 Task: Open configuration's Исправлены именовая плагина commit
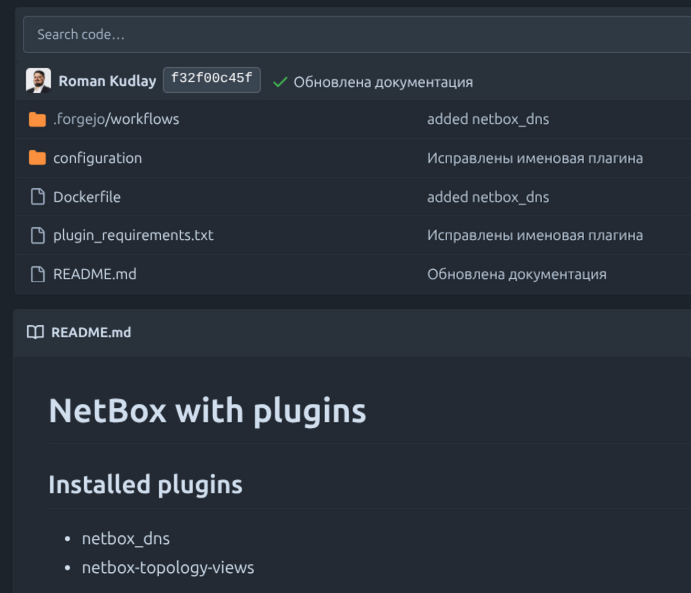pyautogui.click(x=534, y=158)
